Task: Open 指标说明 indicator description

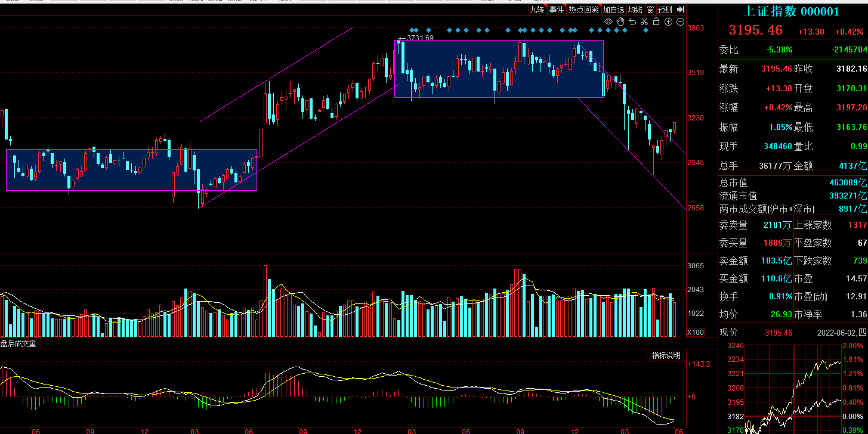Action: click(x=666, y=355)
